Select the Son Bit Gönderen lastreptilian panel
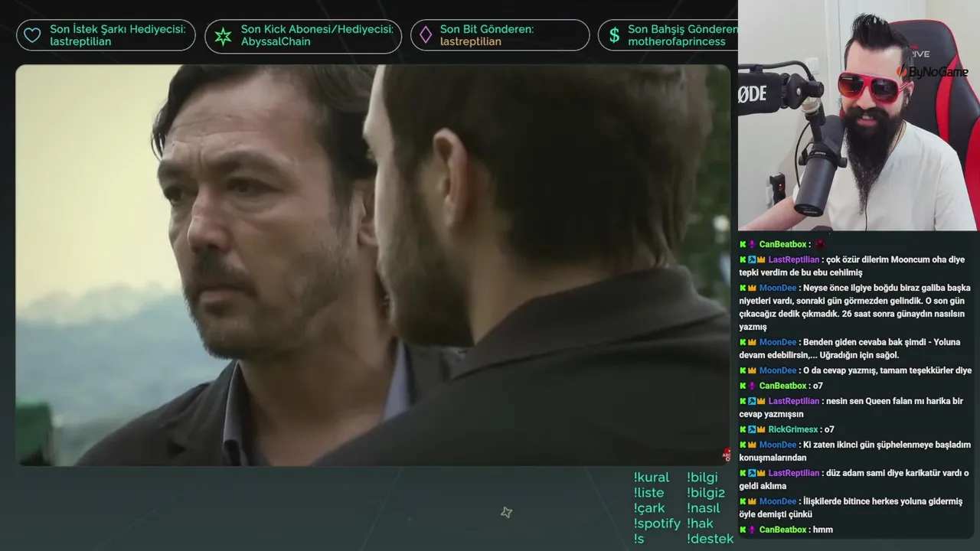Image resolution: width=980 pixels, height=551 pixels. click(500, 35)
